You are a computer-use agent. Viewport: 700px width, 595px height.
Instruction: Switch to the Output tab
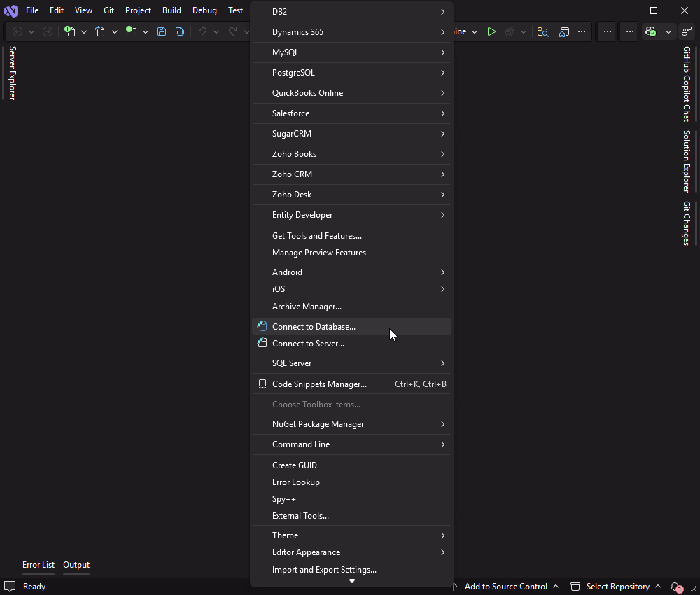76,565
